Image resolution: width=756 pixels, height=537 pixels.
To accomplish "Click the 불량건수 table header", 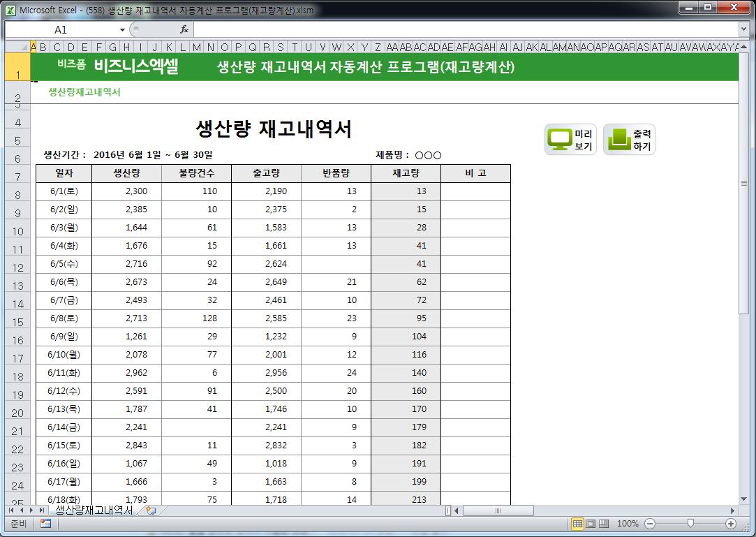I will (197, 173).
